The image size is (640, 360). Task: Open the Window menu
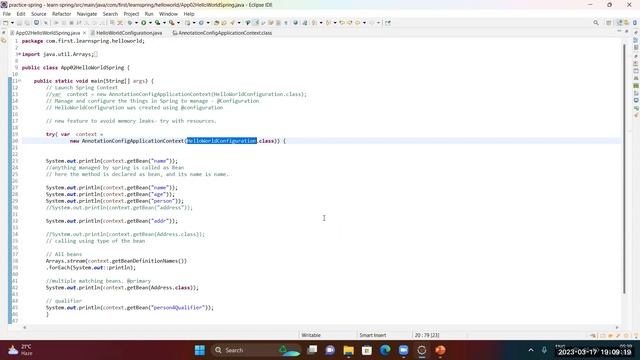click(x=168, y=14)
